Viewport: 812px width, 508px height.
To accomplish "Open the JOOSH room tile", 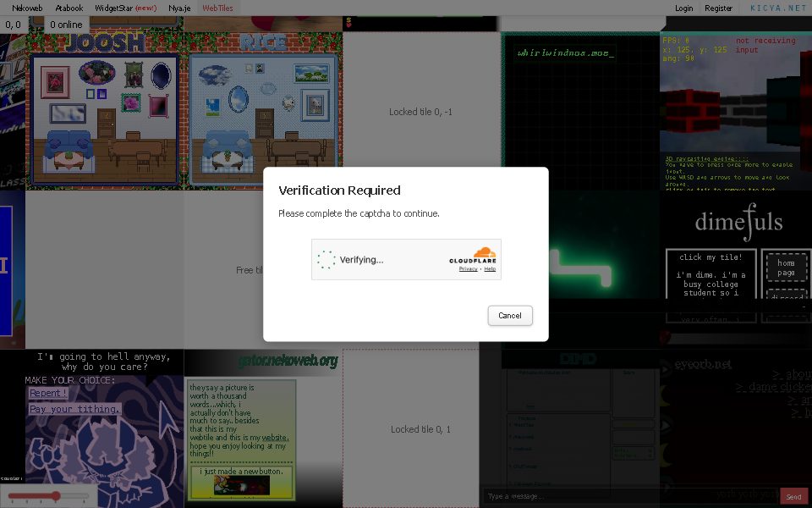I will tap(104, 111).
